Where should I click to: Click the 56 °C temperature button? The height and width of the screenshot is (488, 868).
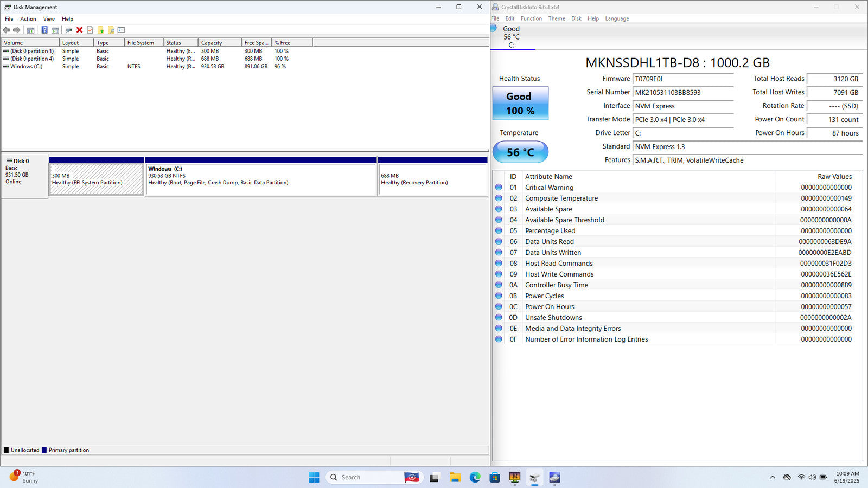point(520,152)
